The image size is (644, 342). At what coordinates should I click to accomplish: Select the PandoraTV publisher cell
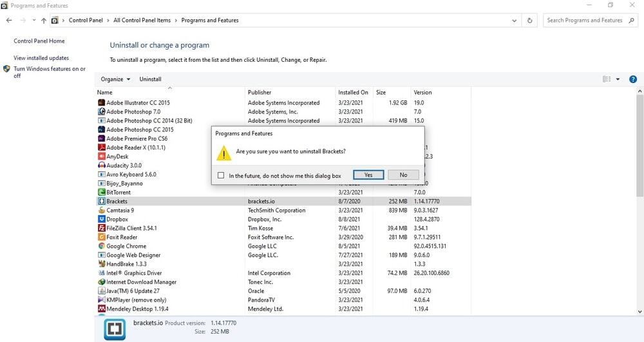point(261,300)
